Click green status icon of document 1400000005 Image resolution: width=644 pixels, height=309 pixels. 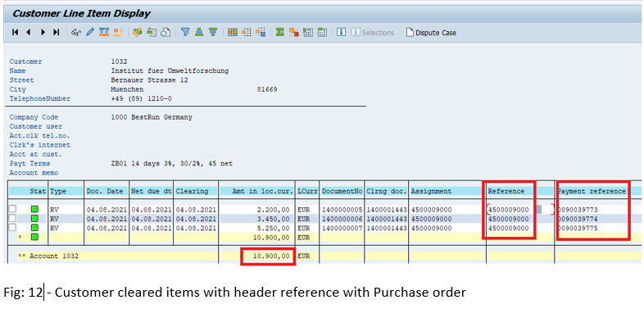point(35,209)
